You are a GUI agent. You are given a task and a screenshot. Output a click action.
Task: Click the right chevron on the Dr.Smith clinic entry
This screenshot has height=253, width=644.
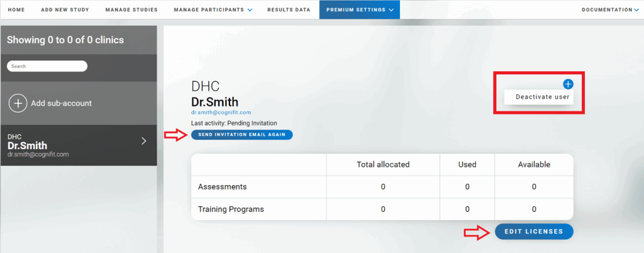tap(143, 141)
